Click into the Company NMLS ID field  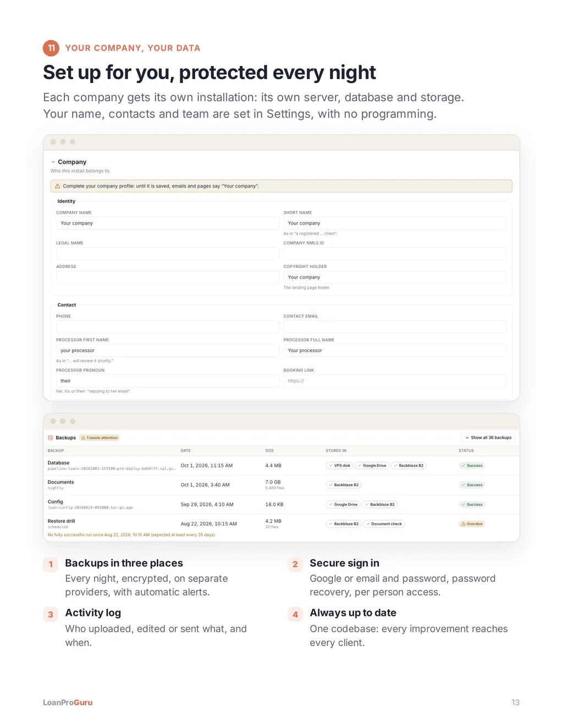(x=395, y=253)
